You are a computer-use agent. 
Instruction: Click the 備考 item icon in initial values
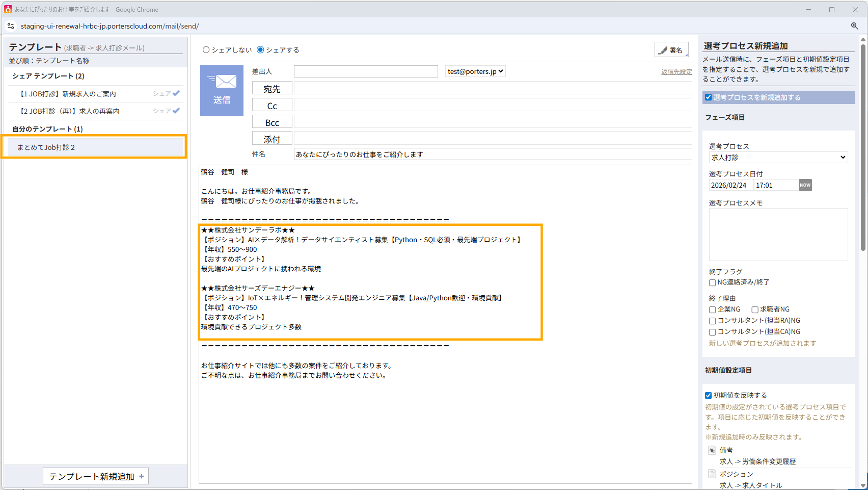pyautogui.click(x=712, y=450)
